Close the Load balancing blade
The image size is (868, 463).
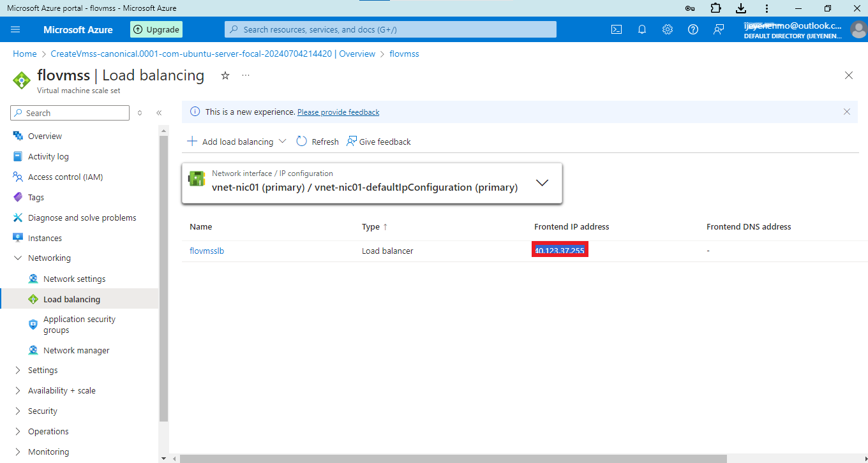(849, 75)
